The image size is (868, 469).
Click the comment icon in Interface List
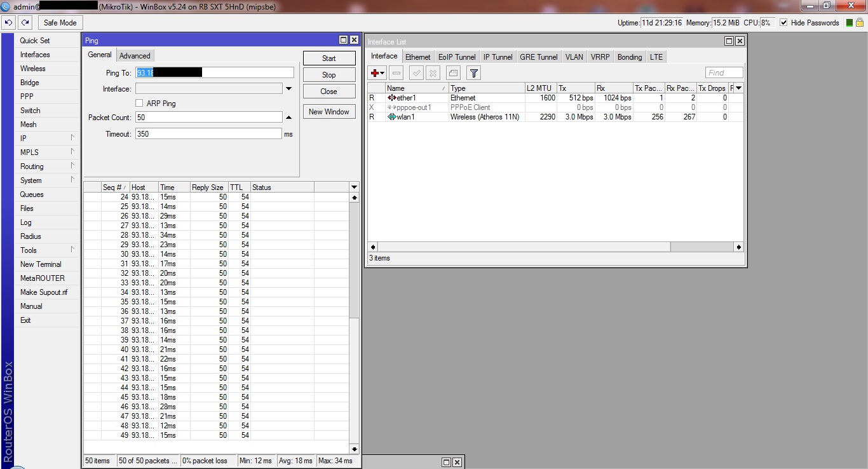(452, 73)
